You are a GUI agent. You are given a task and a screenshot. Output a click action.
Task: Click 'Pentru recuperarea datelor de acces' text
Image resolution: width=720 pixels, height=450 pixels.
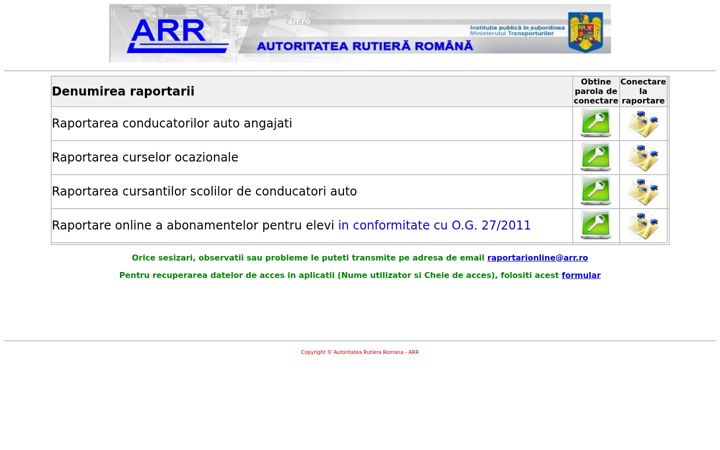point(339,275)
